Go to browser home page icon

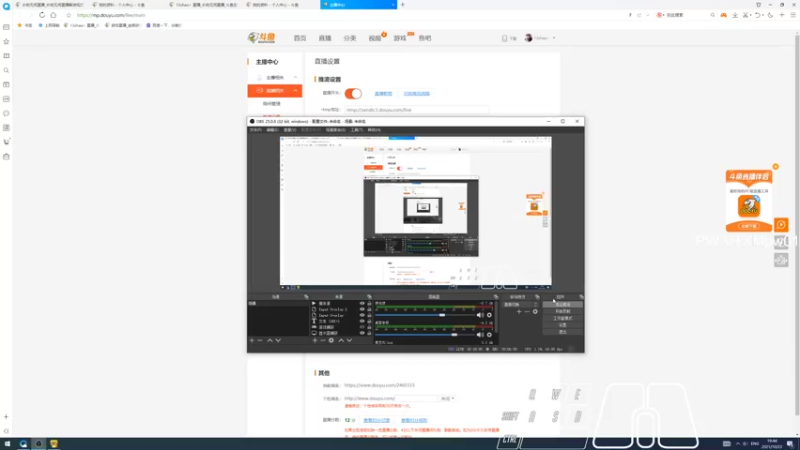(x=53, y=15)
